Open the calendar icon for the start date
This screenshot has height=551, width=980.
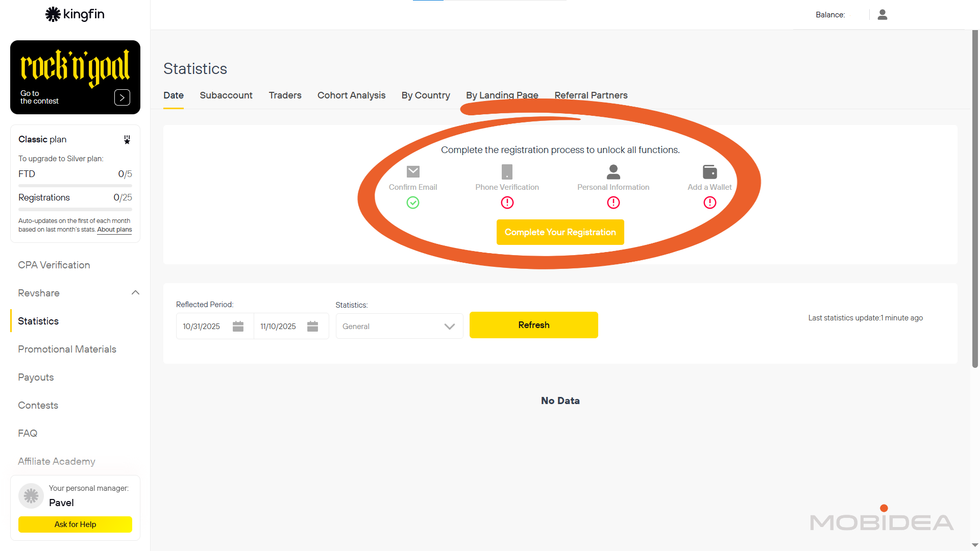tap(238, 326)
